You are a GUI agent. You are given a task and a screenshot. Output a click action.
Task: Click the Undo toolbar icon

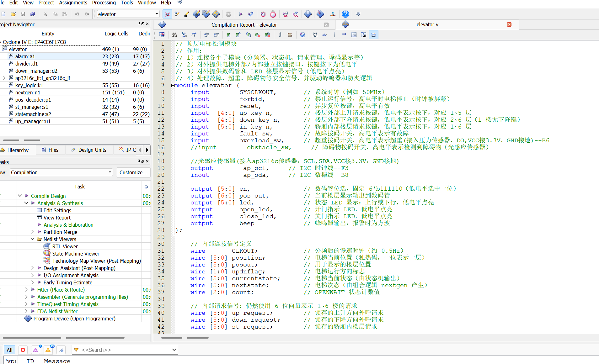tap(77, 14)
